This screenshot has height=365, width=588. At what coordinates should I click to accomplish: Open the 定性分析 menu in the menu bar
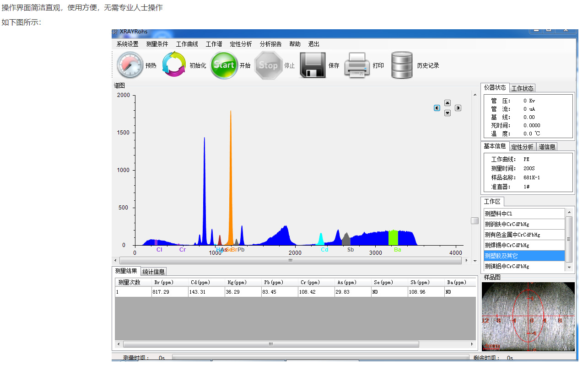(x=241, y=44)
